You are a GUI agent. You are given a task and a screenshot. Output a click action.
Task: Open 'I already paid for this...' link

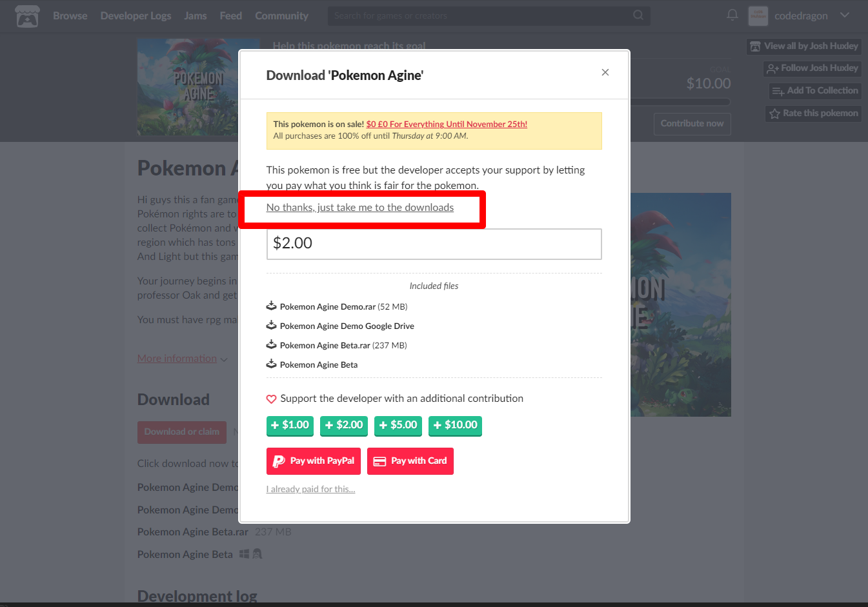(310, 489)
